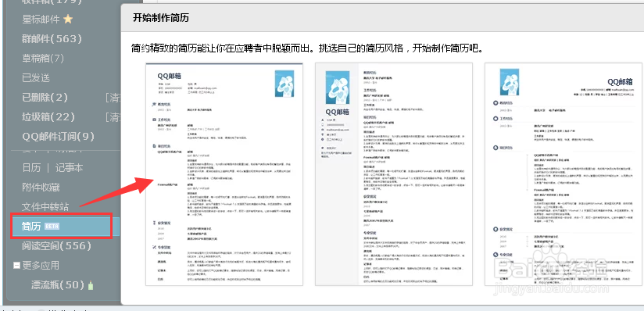
Task: Click the BETA badge next to 简历
Action: [52, 227]
